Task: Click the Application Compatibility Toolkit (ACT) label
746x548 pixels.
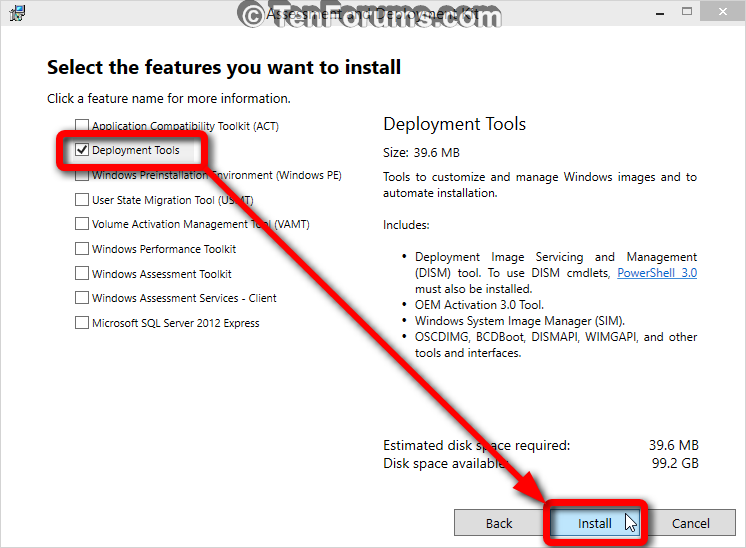Action: pos(185,126)
